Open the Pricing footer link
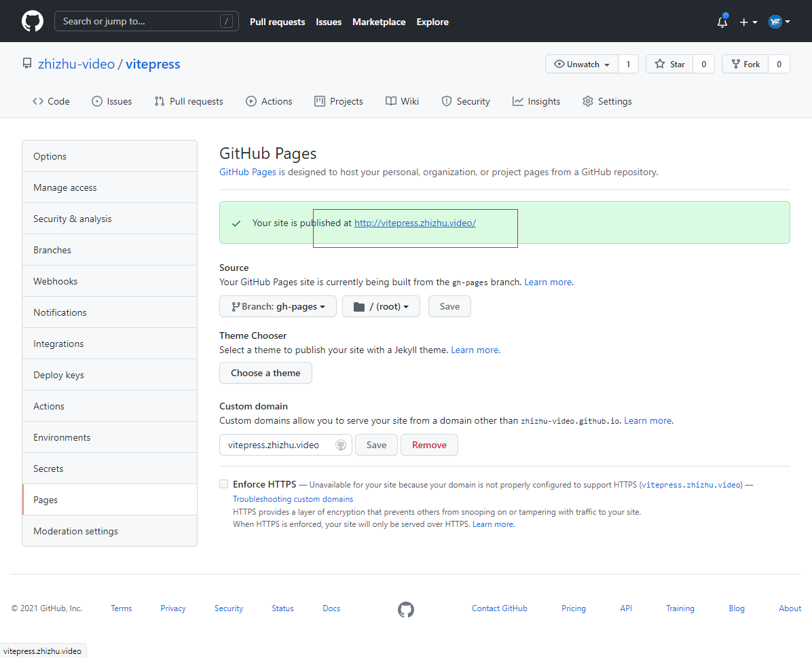 [x=574, y=608]
